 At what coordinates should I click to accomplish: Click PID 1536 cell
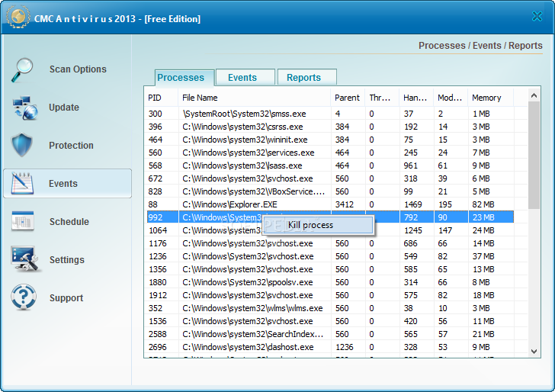coord(158,321)
